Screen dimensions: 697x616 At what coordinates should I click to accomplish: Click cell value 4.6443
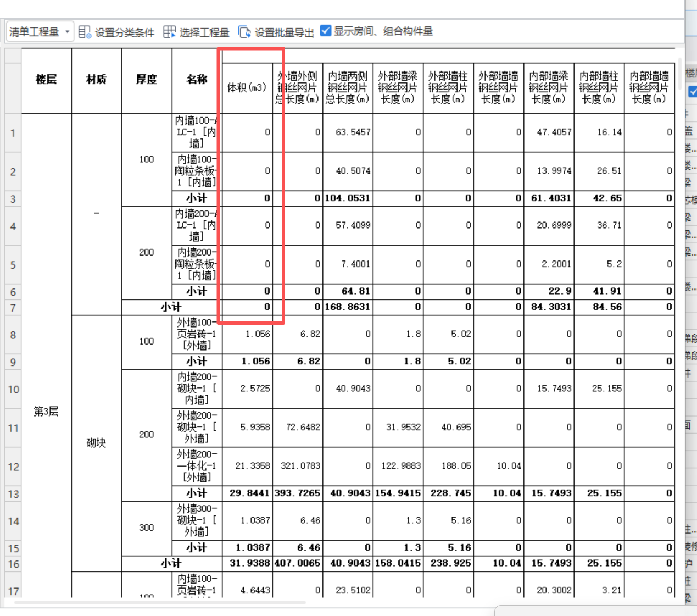[255, 590]
